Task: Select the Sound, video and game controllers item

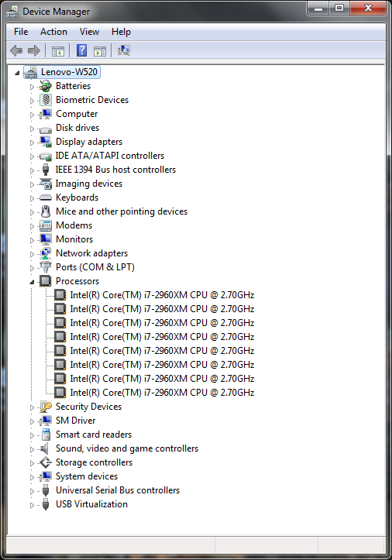Action: [x=127, y=448]
